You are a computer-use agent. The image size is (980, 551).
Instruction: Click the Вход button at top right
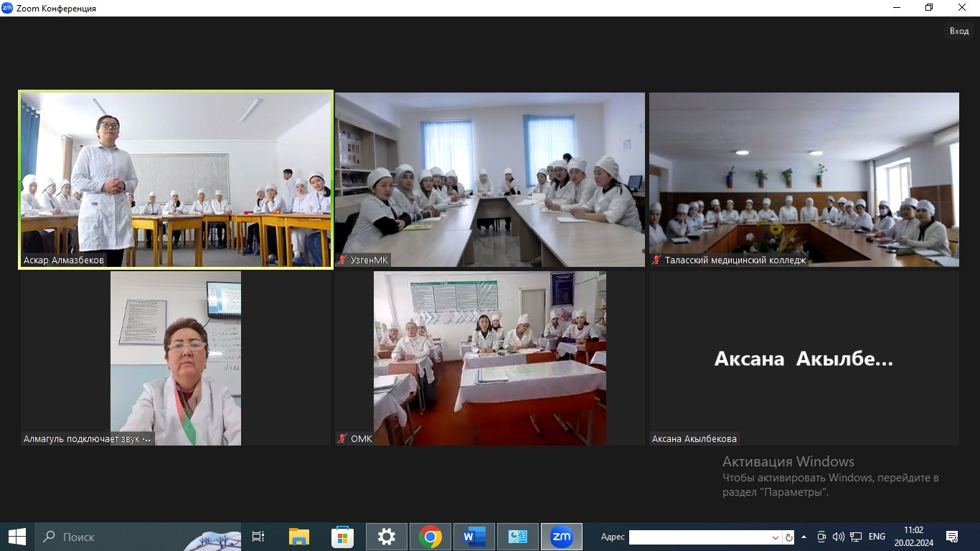[x=958, y=31]
